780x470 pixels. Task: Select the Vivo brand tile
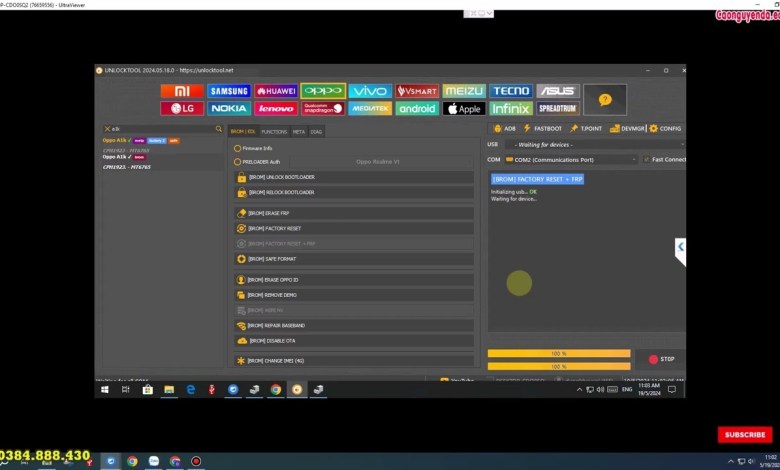tap(370, 91)
